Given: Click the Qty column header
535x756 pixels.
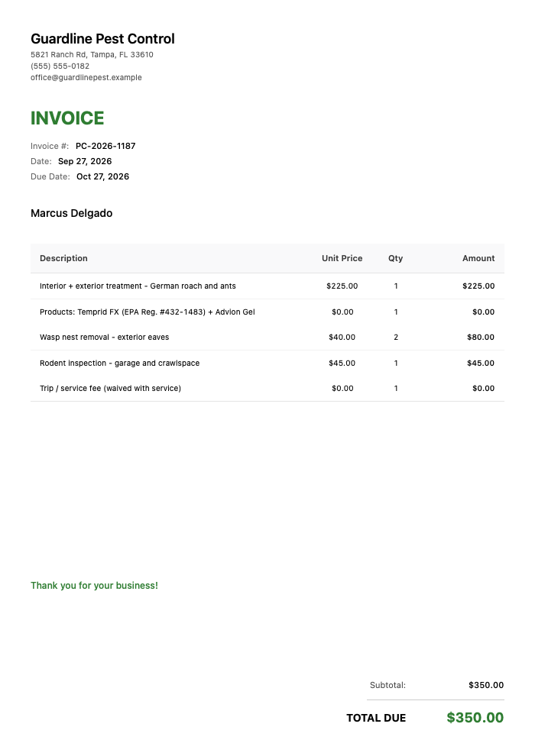Looking at the screenshot, I should [x=396, y=258].
